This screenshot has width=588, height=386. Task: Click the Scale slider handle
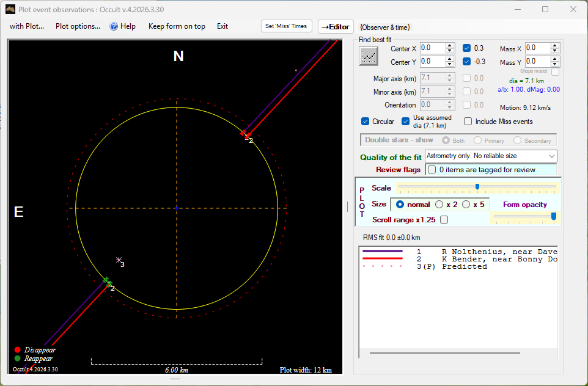[x=477, y=187]
